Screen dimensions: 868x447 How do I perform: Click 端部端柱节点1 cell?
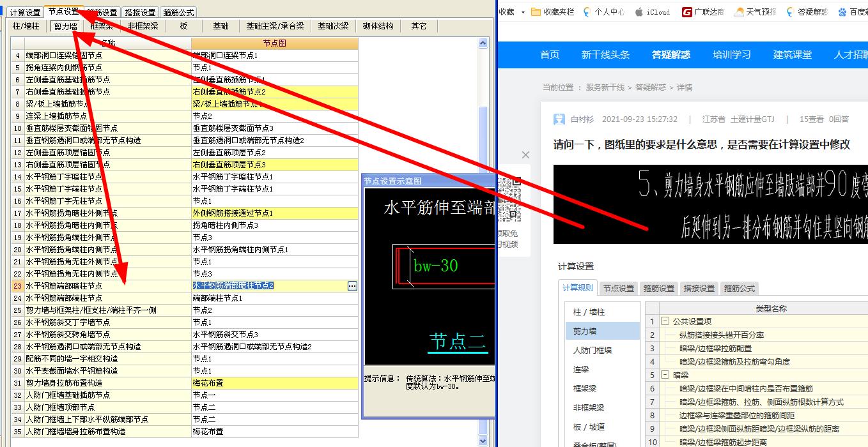(275, 298)
